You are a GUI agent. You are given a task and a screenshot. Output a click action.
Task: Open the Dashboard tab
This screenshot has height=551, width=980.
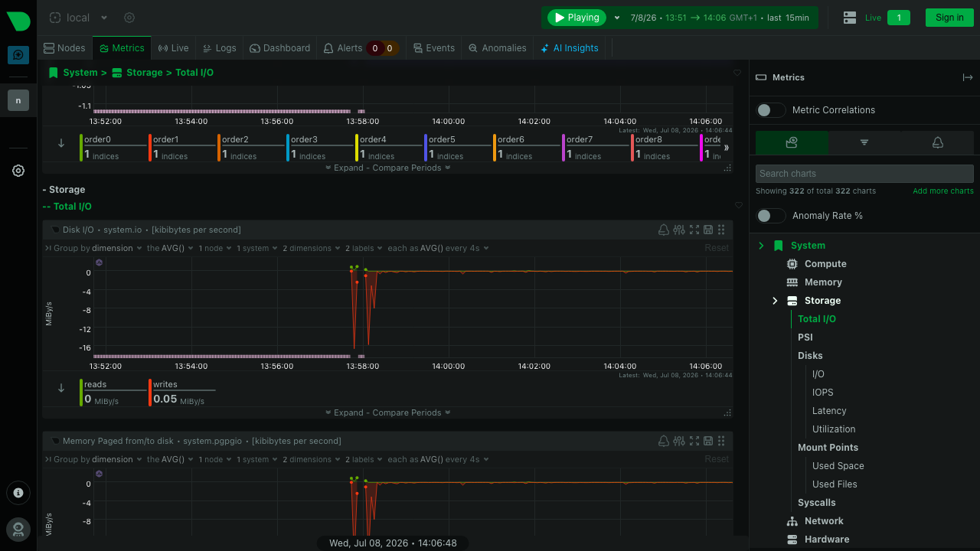click(280, 48)
